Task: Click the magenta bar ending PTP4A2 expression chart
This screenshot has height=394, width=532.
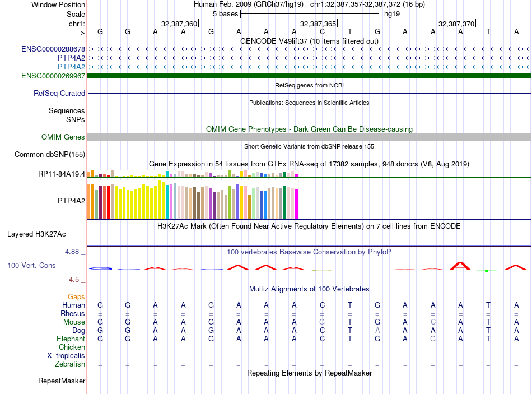Action: coord(297,204)
